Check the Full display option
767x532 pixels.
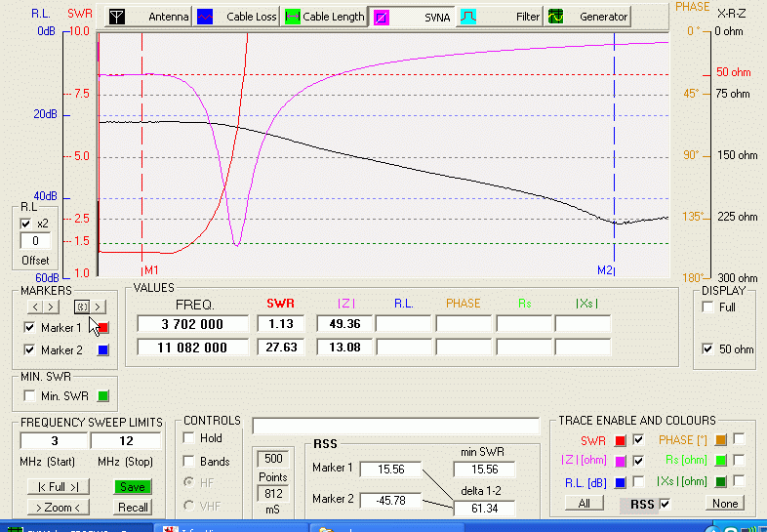coord(706,307)
